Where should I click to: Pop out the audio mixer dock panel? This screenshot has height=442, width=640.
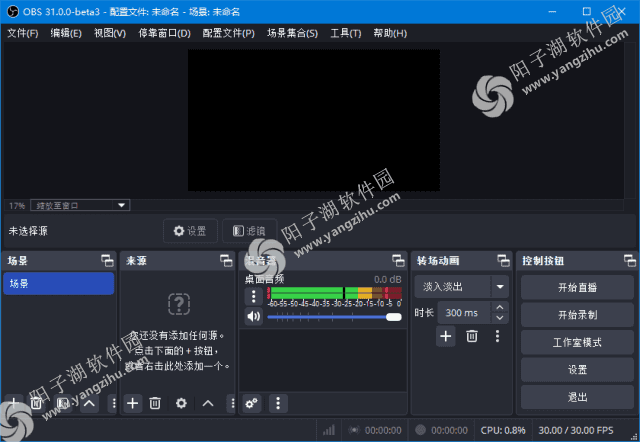click(x=398, y=260)
